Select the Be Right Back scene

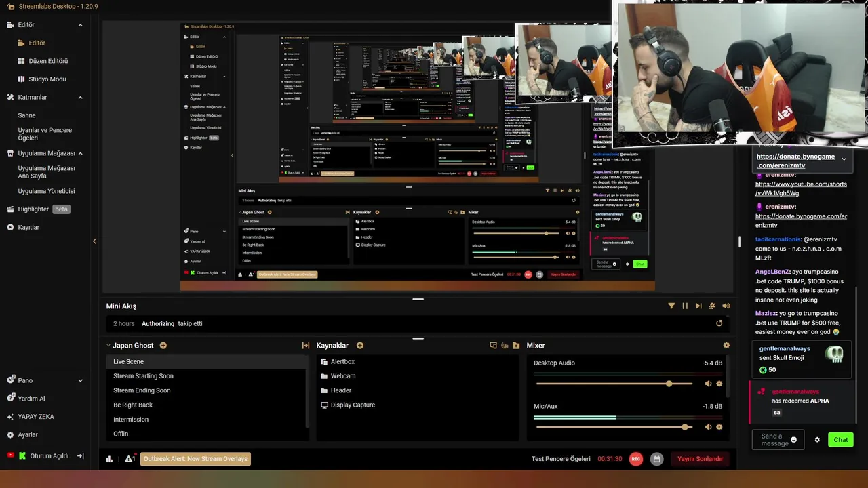(133, 405)
